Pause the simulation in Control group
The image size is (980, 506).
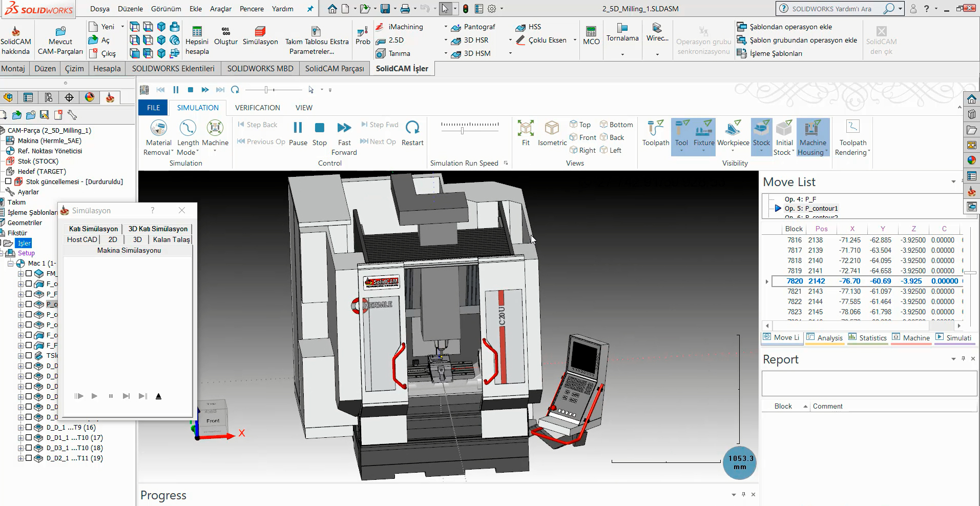pyautogui.click(x=298, y=133)
